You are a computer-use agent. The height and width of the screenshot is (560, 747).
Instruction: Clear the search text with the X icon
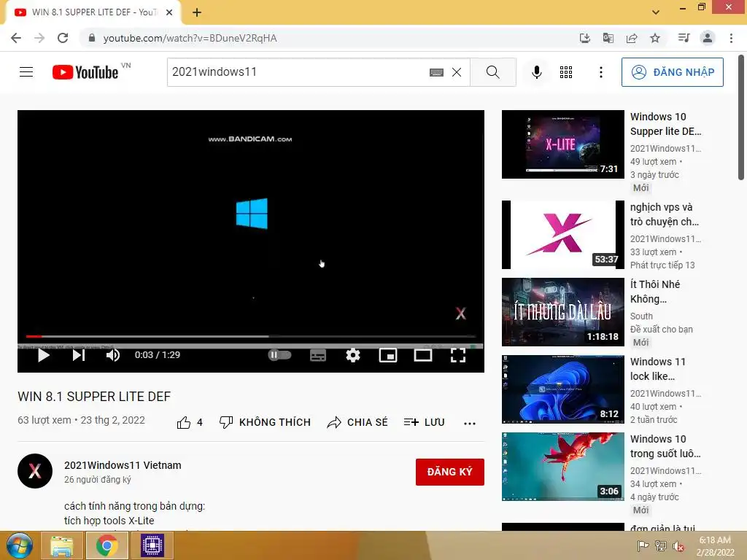pyautogui.click(x=457, y=72)
